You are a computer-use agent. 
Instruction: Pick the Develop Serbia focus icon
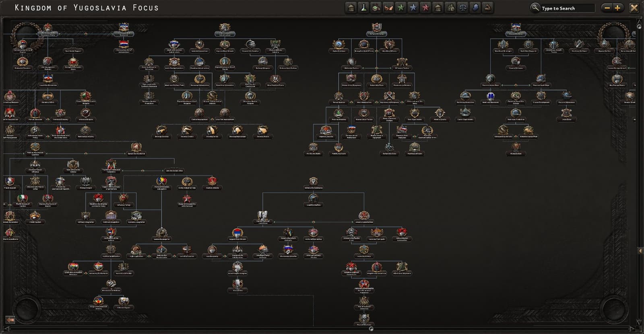click(x=212, y=131)
